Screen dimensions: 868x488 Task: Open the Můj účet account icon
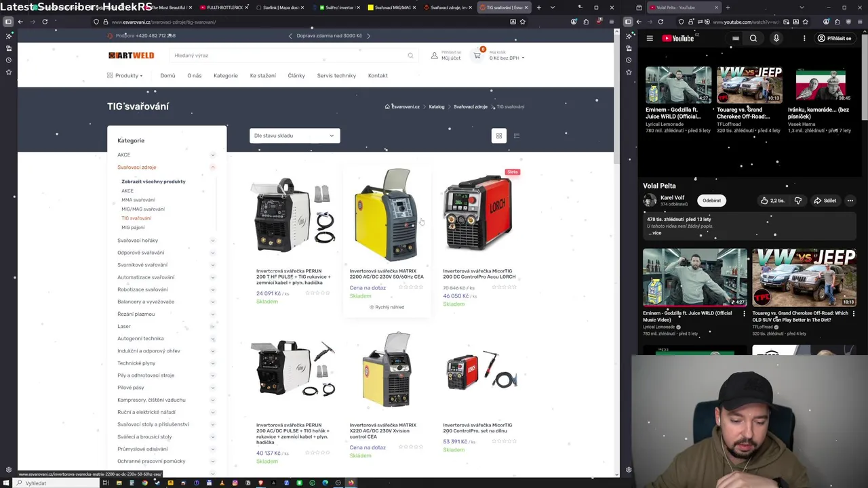[x=435, y=56]
